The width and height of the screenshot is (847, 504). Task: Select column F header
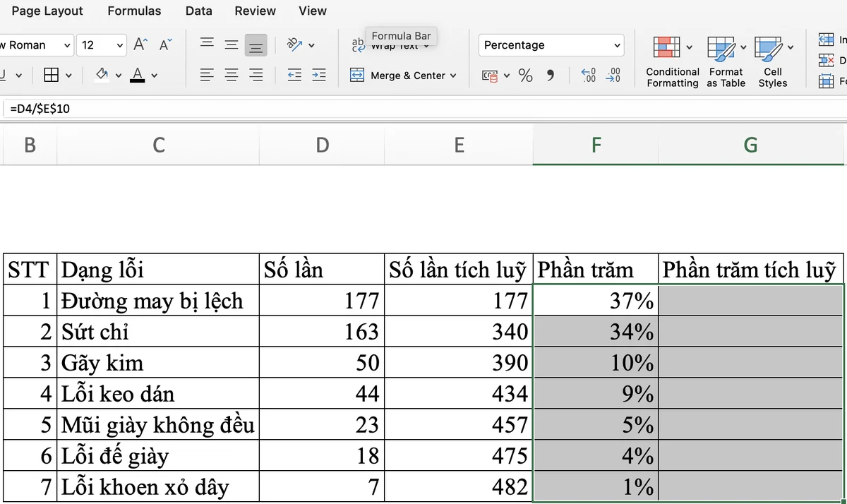click(x=596, y=145)
